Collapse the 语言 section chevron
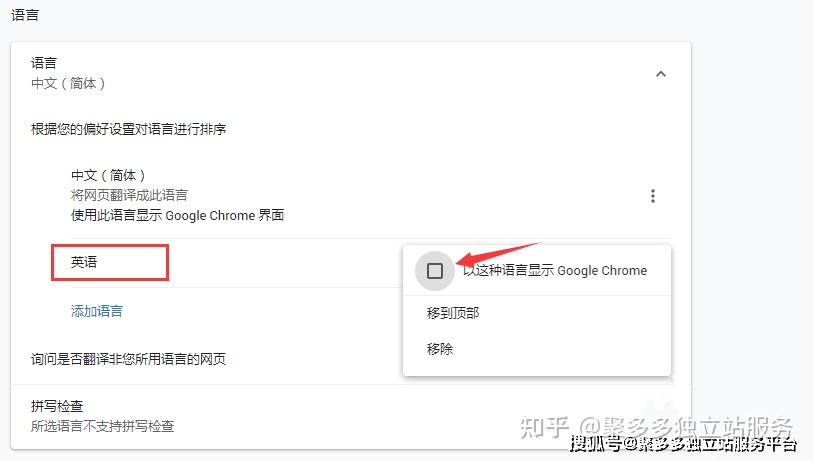The width and height of the screenshot is (814, 461). point(660,74)
